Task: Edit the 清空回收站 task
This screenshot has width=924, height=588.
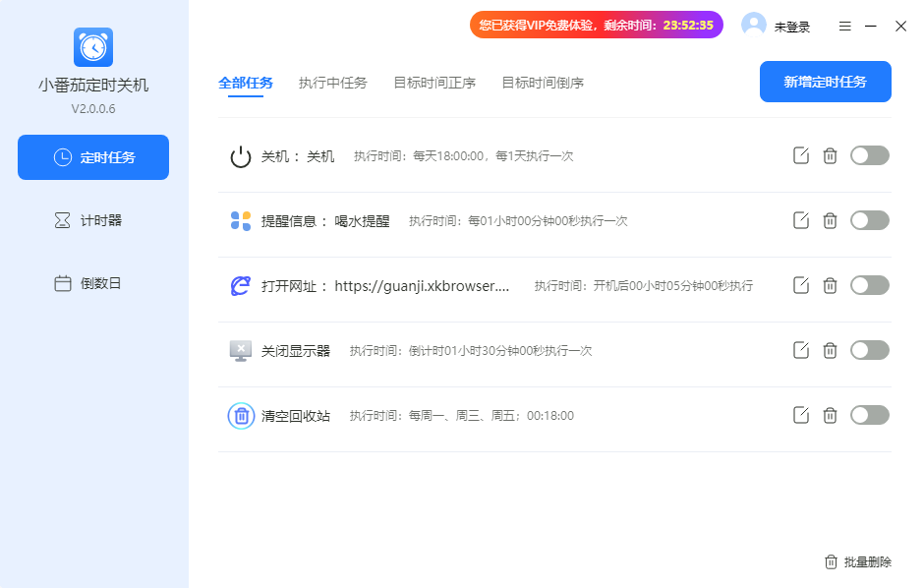Action: coord(801,415)
